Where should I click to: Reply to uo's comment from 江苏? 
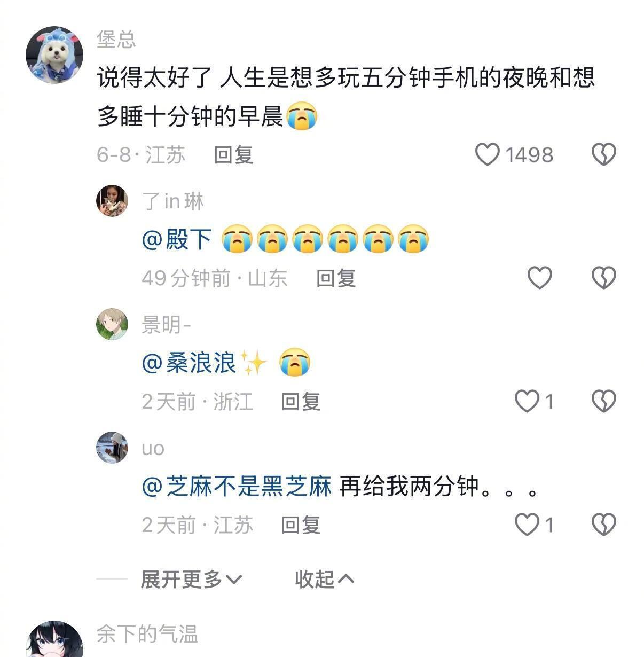pos(301,525)
